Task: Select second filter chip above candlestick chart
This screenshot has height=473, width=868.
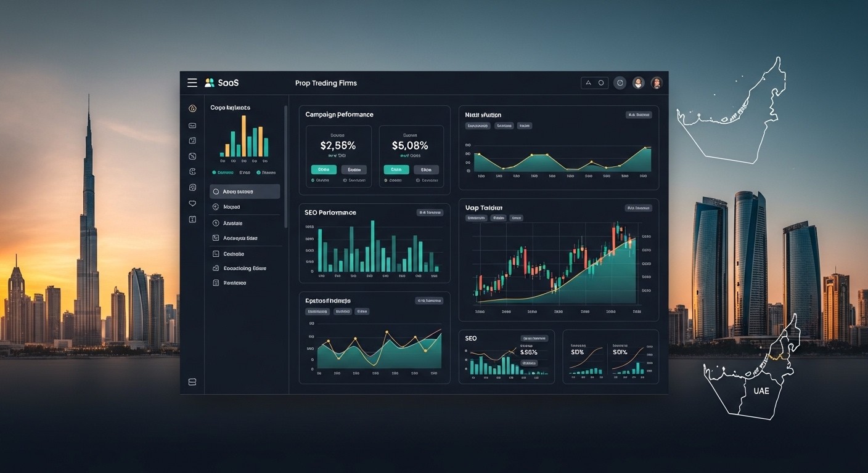Action: pos(499,218)
